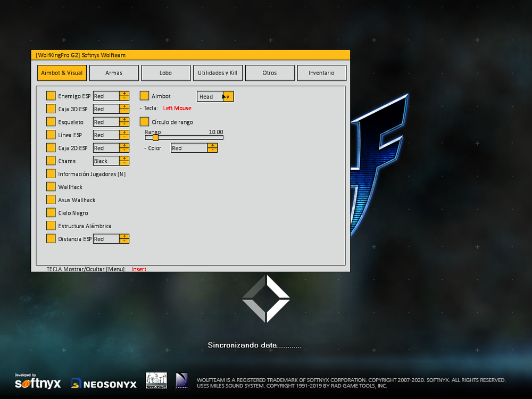The image size is (532, 399).
Task: Select the Caja 3D ESP color box
Action: pyautogui.click(x=106, y=109)
